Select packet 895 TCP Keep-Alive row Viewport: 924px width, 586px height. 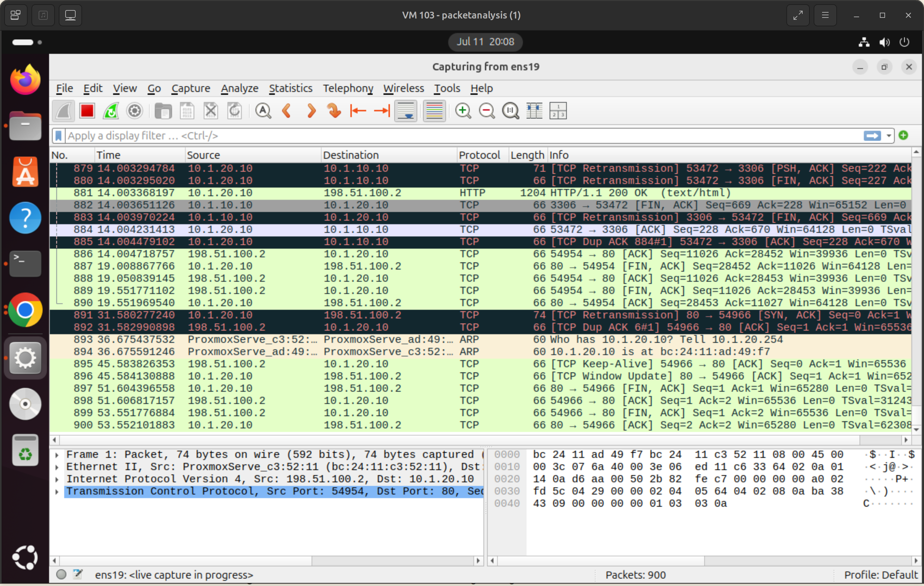pos(480,364)
